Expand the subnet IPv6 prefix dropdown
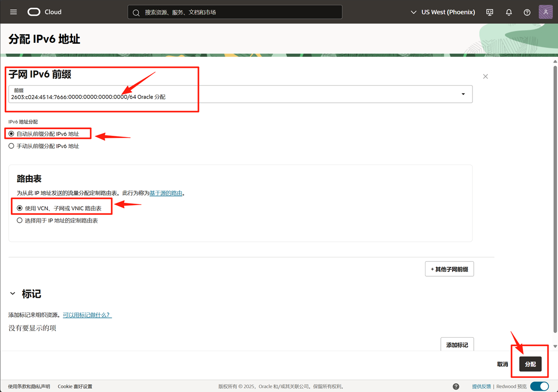558x392 pixels. (x=463, y=94)
